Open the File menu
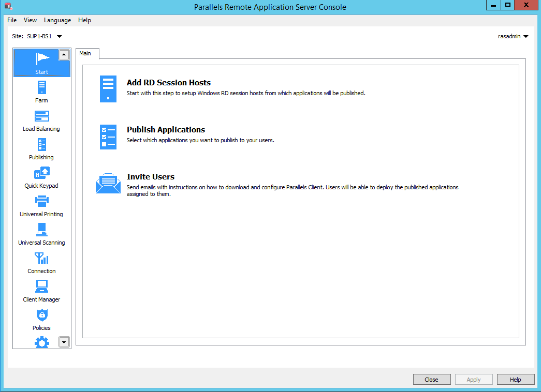The image size is (541, 392). (x=12, y=20)
